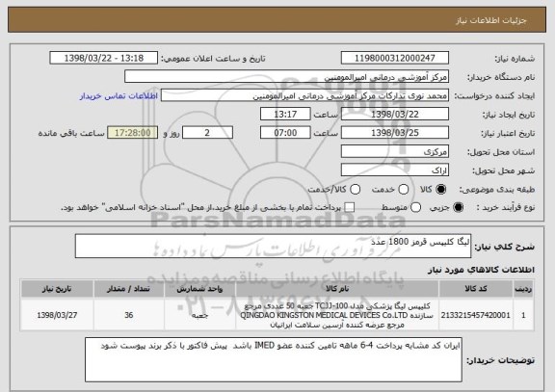Click the creation date field 1398/03/22

395,115
